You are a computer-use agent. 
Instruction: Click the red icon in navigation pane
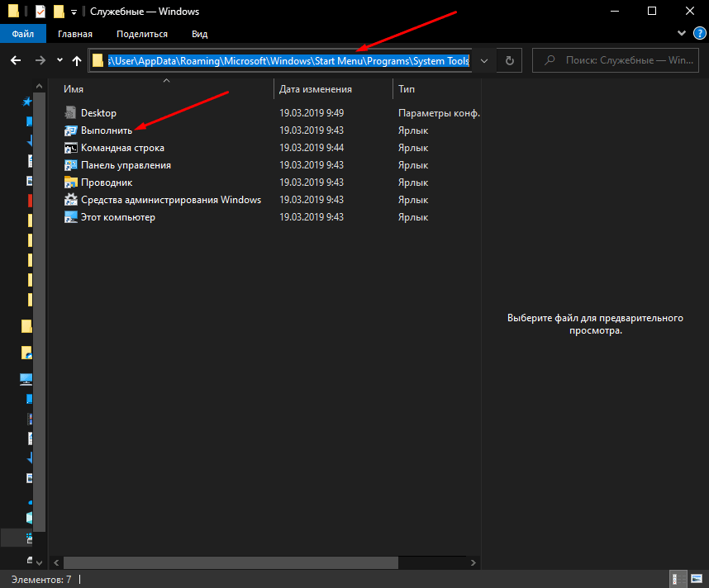click(x=30, y=200)
